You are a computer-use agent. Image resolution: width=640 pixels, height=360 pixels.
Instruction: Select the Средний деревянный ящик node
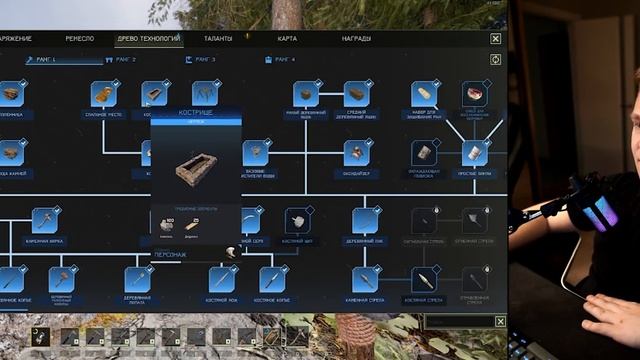tap(357, 94)
